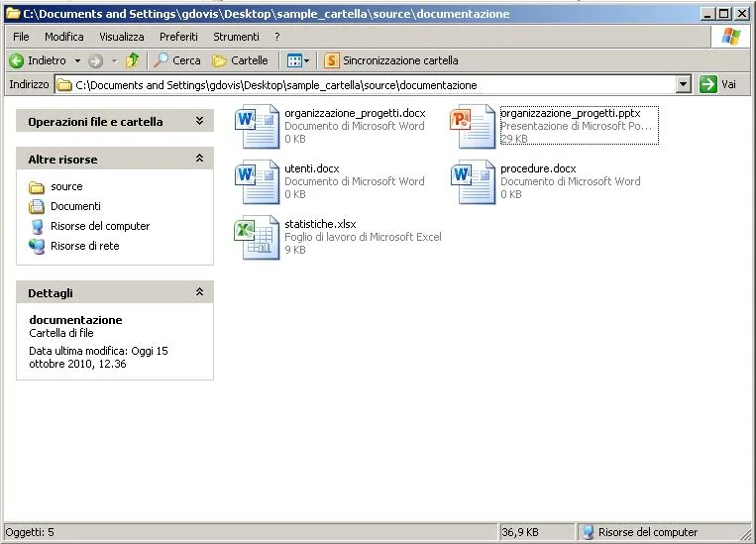756x544 pixels.
Task: Click Documenti folder icon in sidebar
Action: [37, 206]
